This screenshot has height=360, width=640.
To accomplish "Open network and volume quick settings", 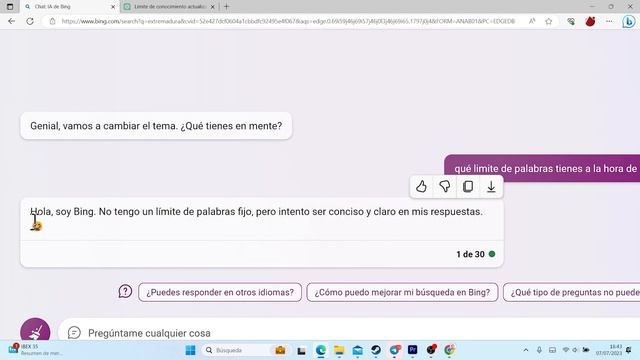I will point(576,350).
